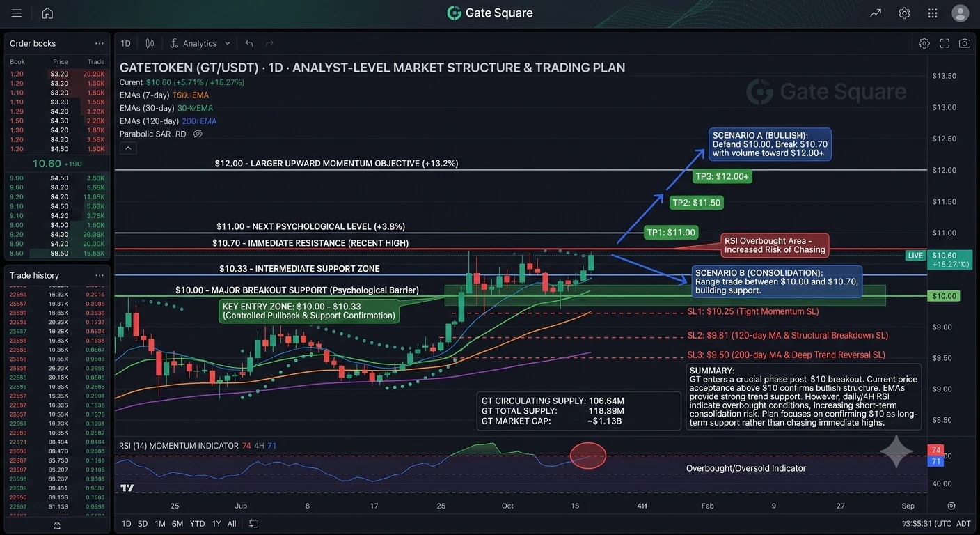The image size is (980, 535).
Task: Select the YTD time range
Action: 197,523
